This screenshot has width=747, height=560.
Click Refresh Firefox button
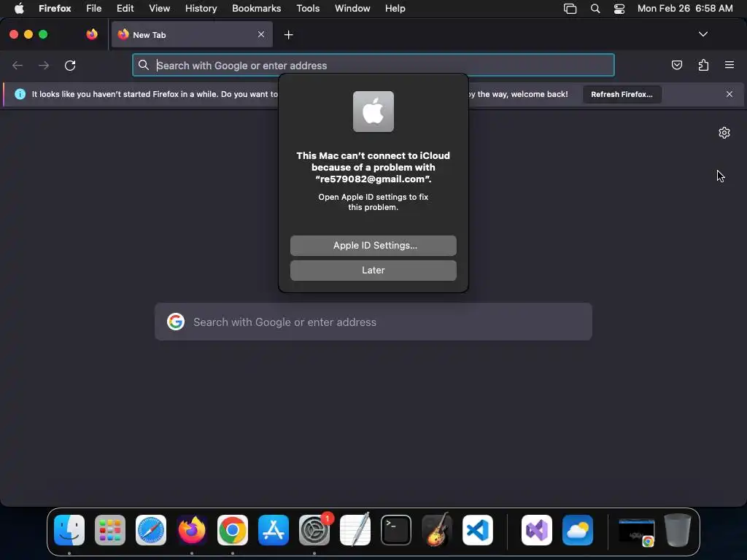click(622, 94)
